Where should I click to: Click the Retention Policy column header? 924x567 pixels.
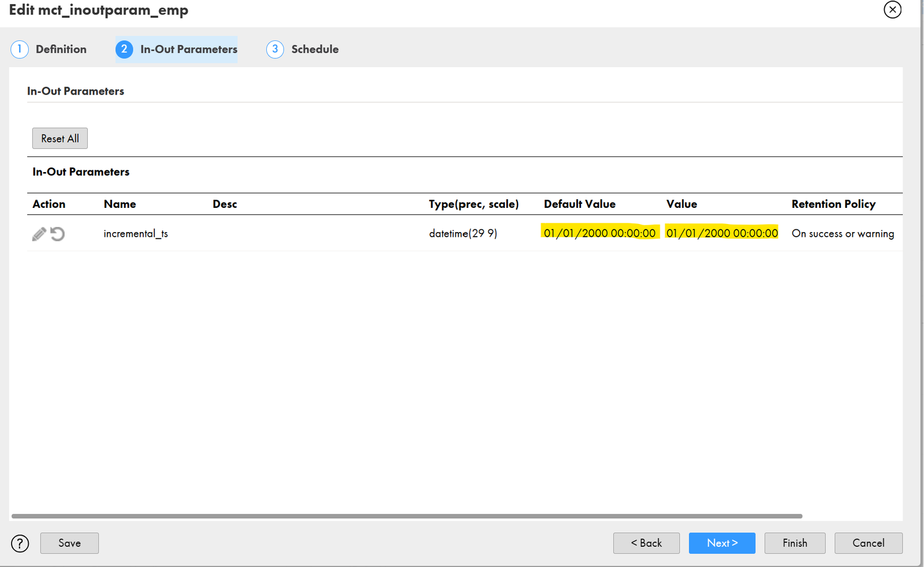pos(833,204)
